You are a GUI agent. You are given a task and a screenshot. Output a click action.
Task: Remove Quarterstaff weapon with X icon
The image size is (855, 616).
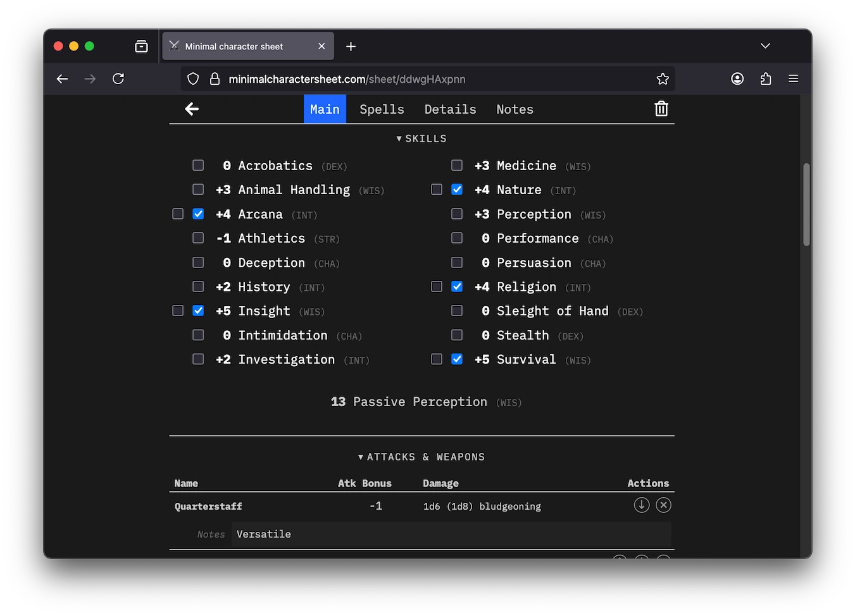663,505
